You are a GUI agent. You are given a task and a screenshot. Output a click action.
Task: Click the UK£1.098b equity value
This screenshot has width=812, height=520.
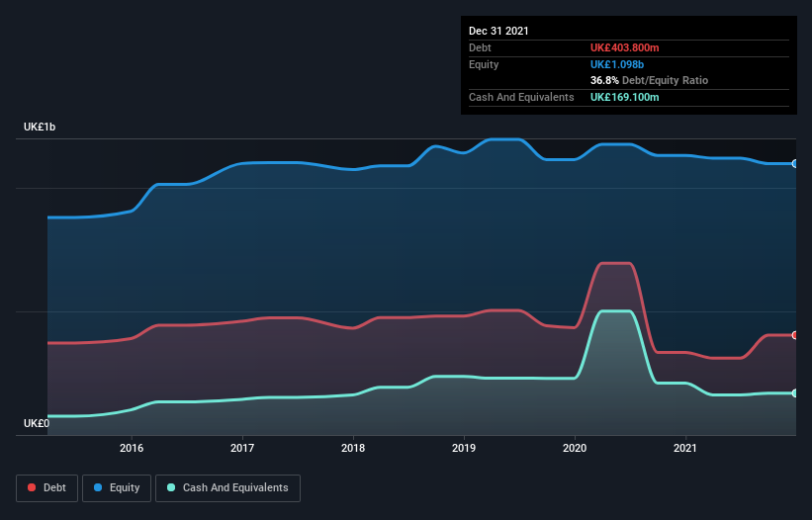[617, 64]
